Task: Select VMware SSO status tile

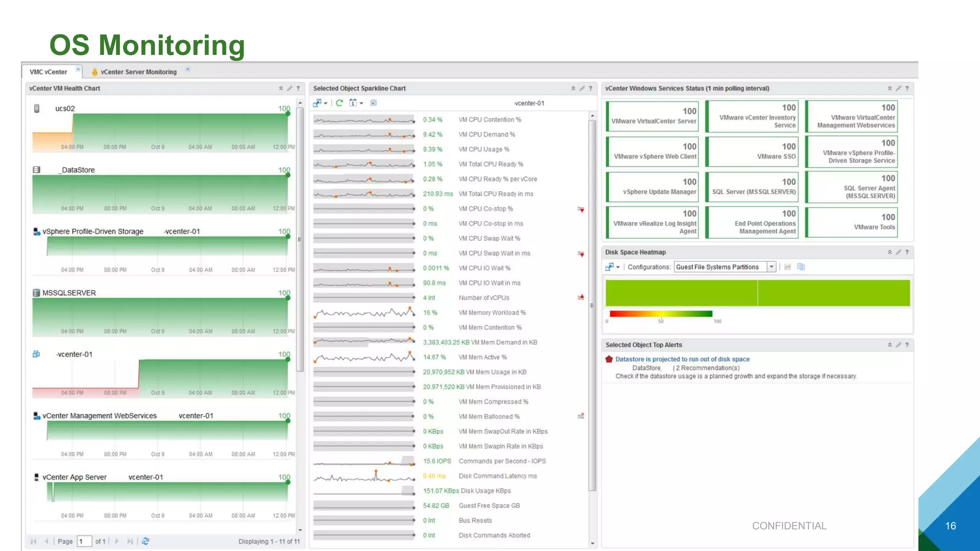Action: [752, 152]
